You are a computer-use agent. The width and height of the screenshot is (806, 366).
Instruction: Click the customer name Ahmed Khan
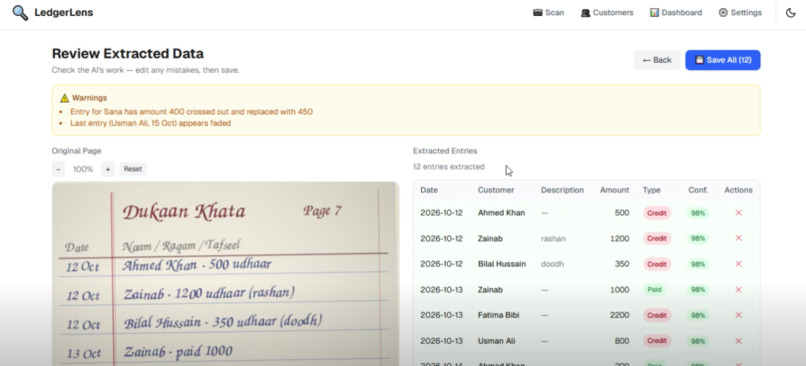[x=501, y=213]
